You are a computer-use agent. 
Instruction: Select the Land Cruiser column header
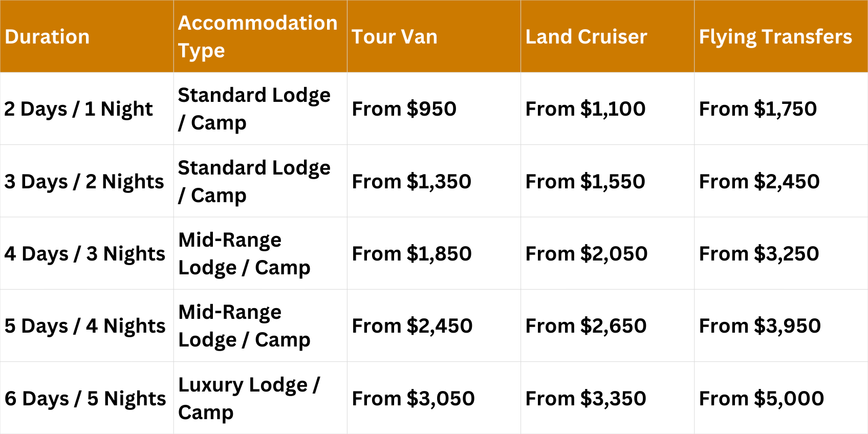click(x=586, y=37)
